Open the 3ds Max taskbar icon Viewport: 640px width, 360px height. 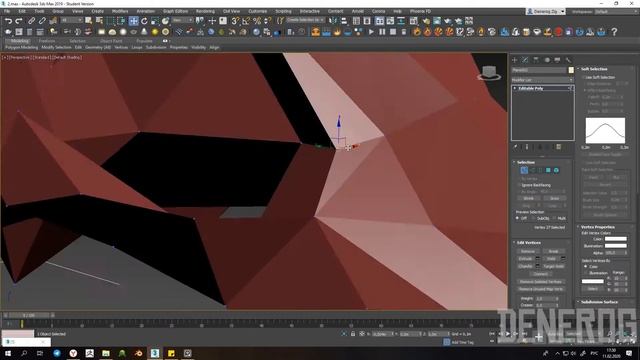point(155,353)
